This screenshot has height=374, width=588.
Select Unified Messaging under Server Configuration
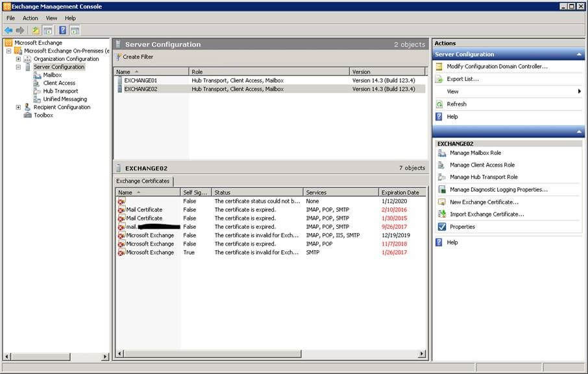65,99
